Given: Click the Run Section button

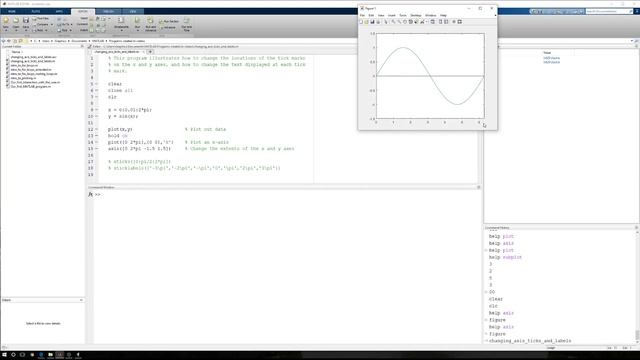Looking at the screenshot, I should [169, 21].
